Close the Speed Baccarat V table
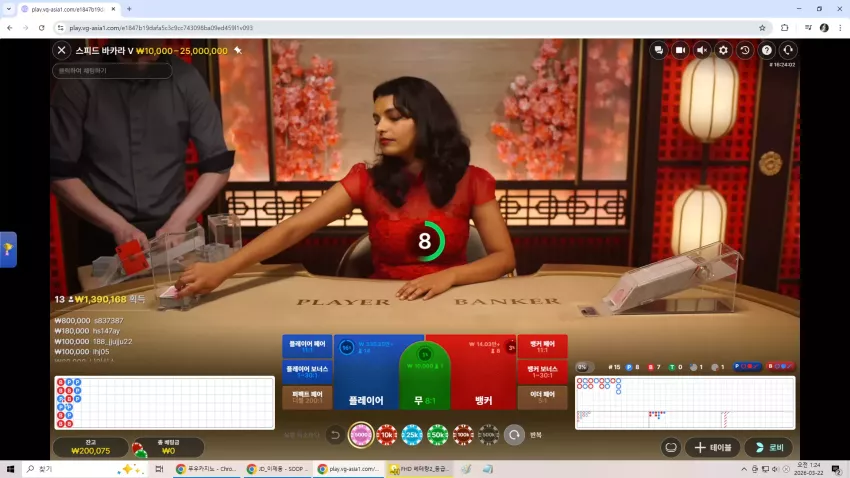Viewport: 850px width, 478px height. (62, 50)
